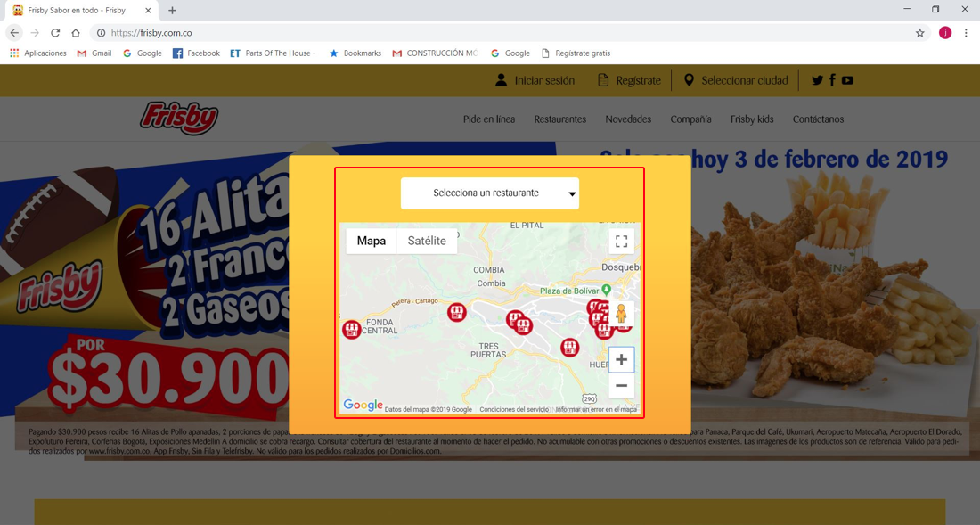Select Street View pegman icon
This screenshot has height=525, width=980.
(x=621, y=313)
